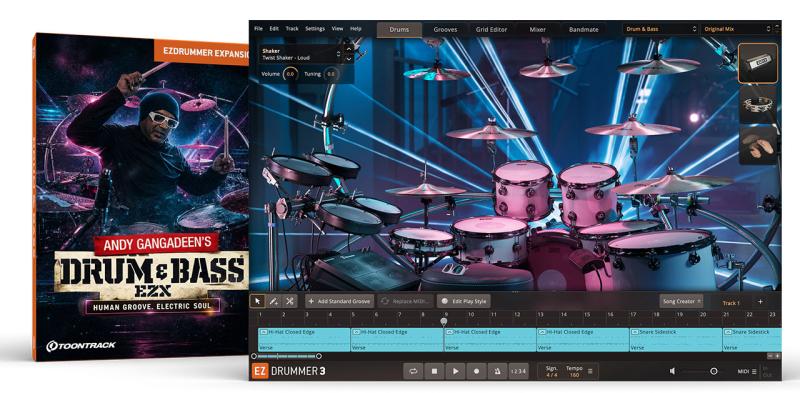Open the Twist Shaker instrument dropdown
The height and width of the screenshot is (393, 800).
301,54
